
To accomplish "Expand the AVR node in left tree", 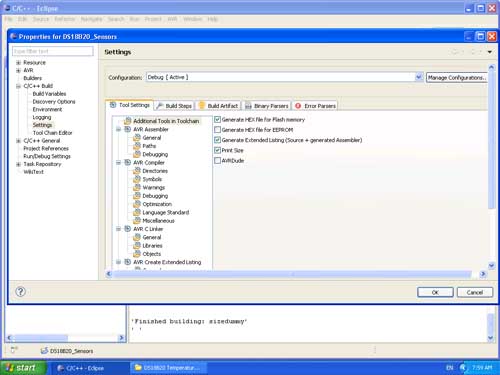I will tap(19, 70).
